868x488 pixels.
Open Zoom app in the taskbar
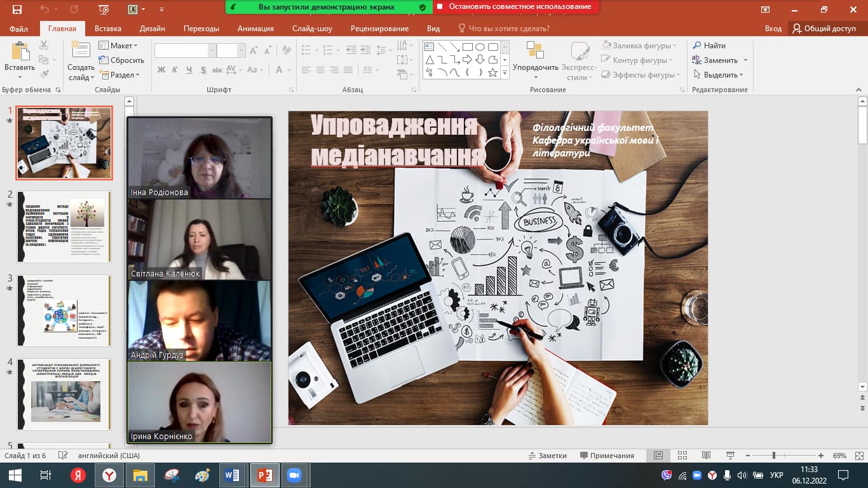tap(294, 475)
